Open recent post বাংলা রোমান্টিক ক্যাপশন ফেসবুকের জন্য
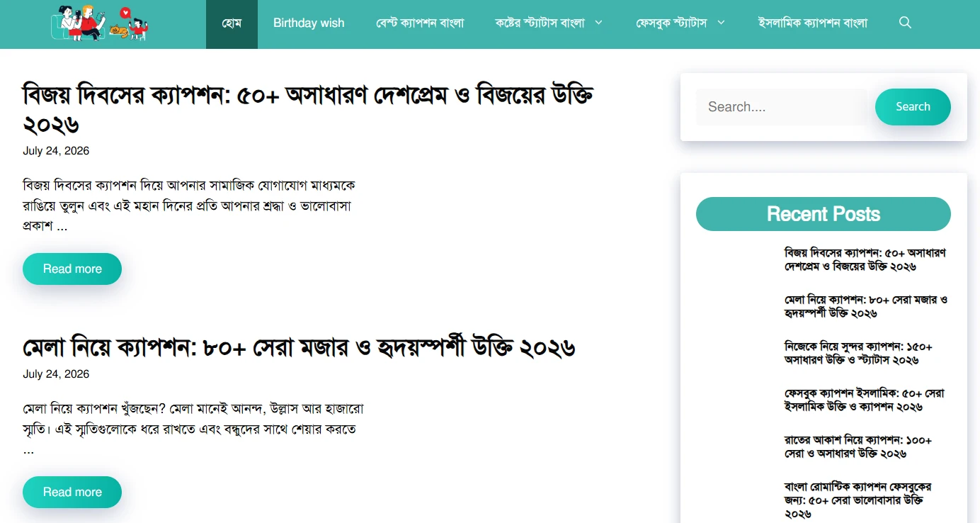 [858, 500]
